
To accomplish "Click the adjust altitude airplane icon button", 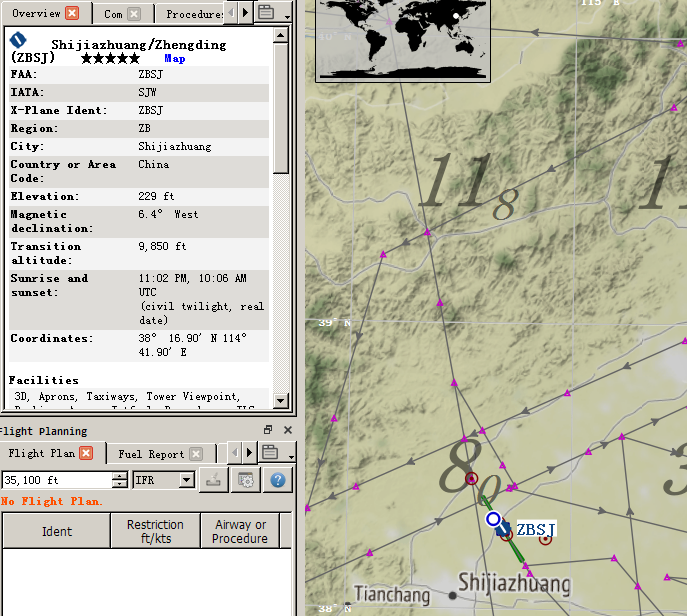I will tap(213, 480).
